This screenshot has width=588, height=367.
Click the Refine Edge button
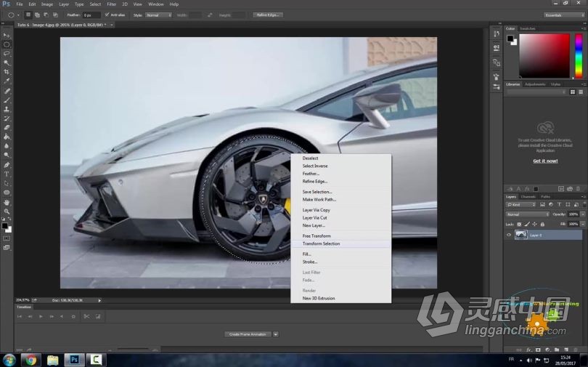[x=268, y=15]
